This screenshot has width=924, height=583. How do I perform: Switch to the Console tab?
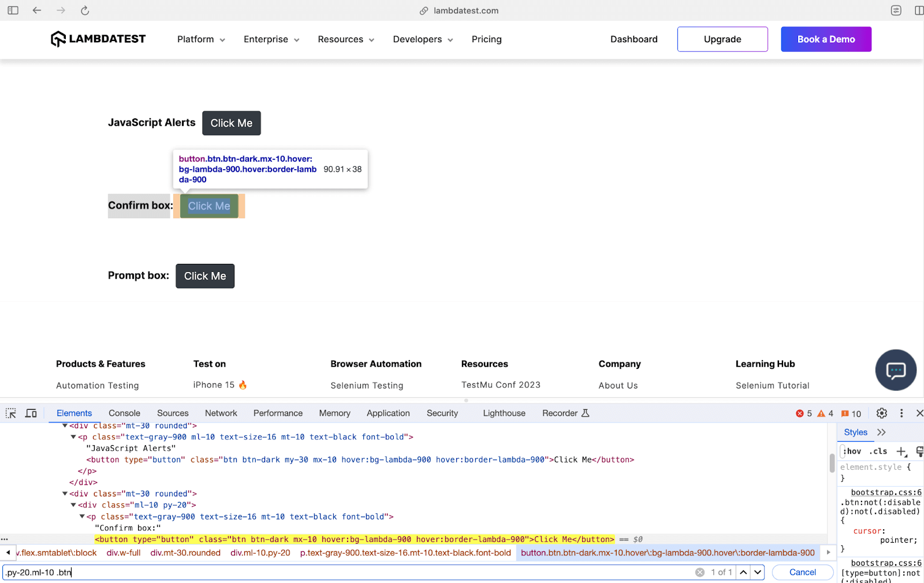click(124, 413)
